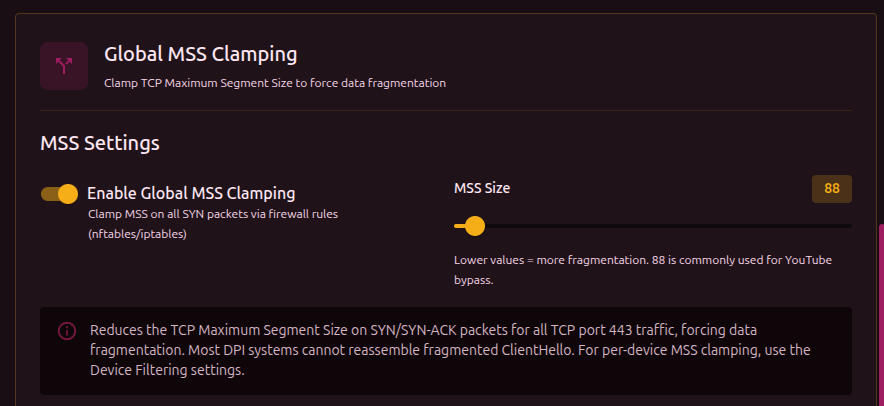Click the Enable Global MSS Clamping label
884x406 pixels.
click(191, 193)
